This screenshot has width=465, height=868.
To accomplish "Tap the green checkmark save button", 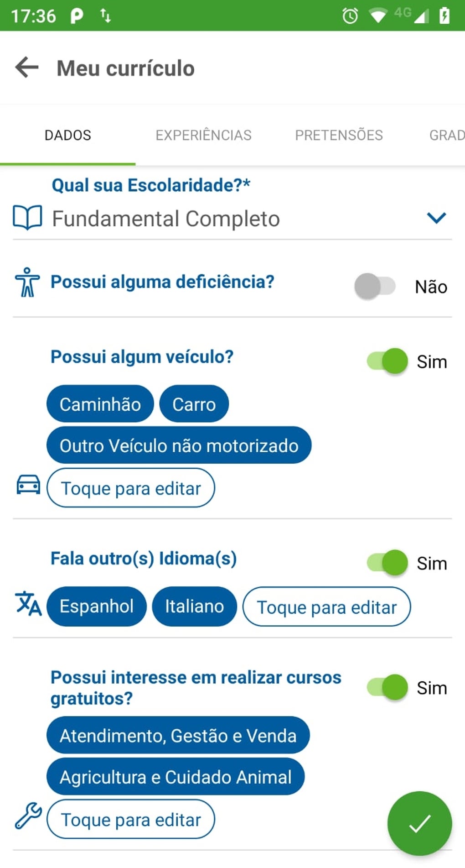I will point(419,823).
